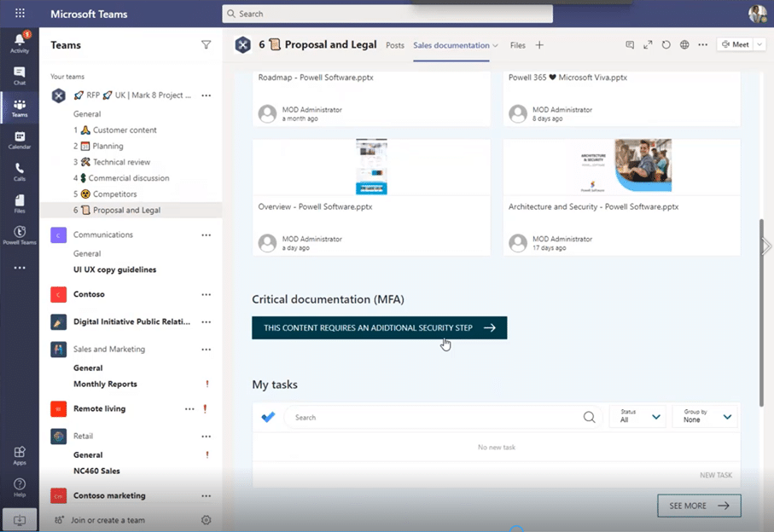Refresh the Sales documentation tab
Viewport: 774px width, 532px height.
click(x=666, y=45)
